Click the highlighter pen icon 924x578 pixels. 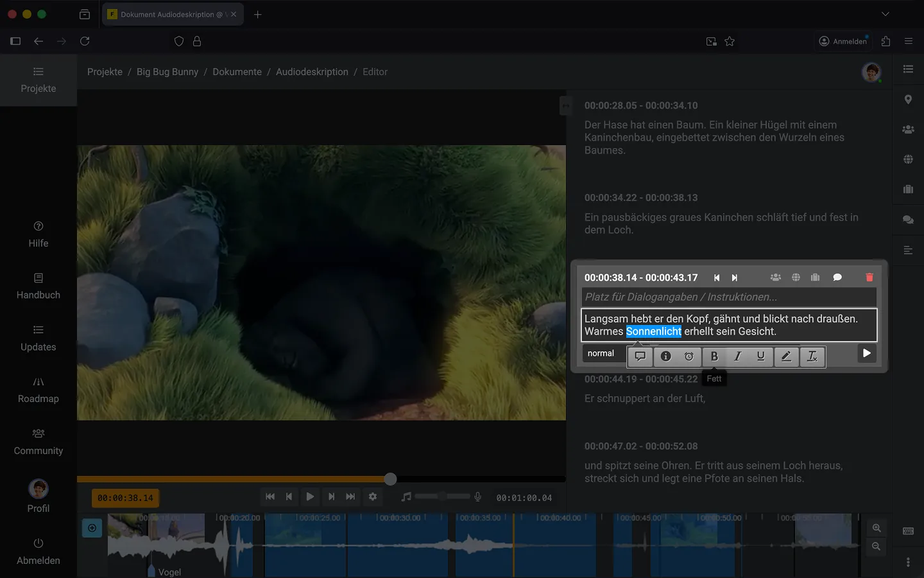point(786,356)
